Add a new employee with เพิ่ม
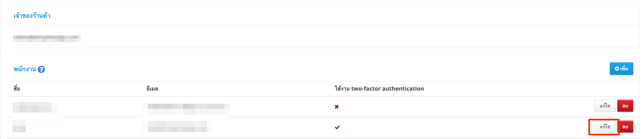Image resolution: width=644 pixels, height=139 pixels. point(621,69)
